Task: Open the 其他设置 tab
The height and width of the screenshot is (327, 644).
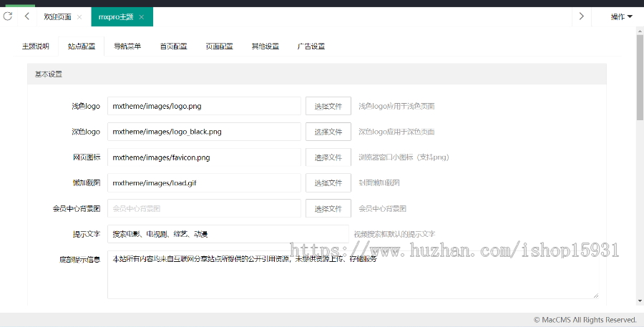Action: click(x=265, y=46)
